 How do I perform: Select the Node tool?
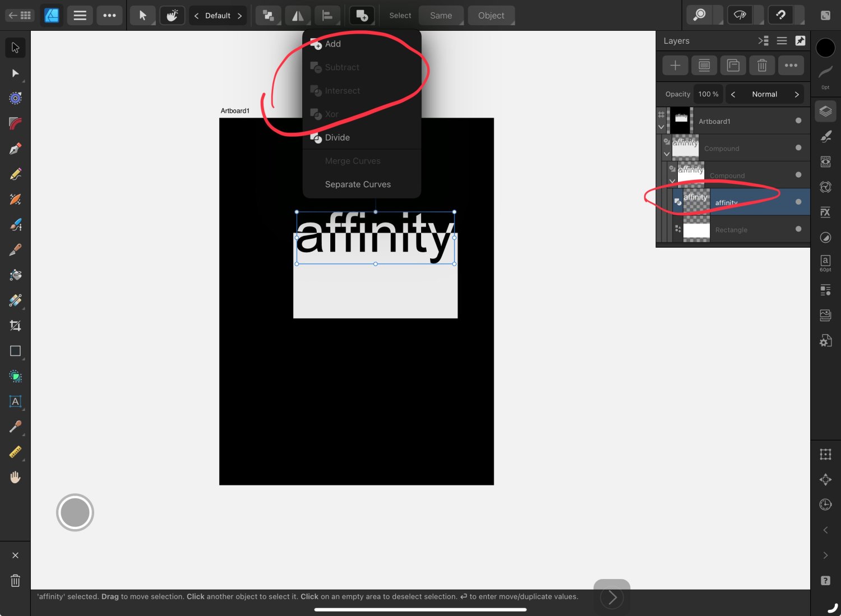pos(15,73)
